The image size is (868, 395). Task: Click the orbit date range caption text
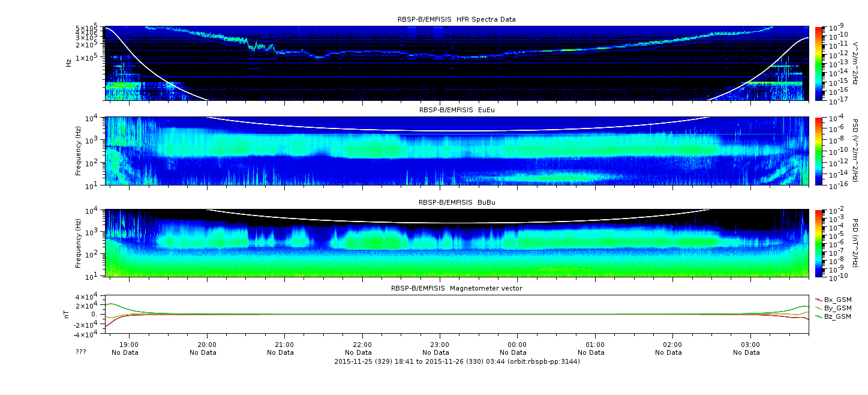coord(456,361)
